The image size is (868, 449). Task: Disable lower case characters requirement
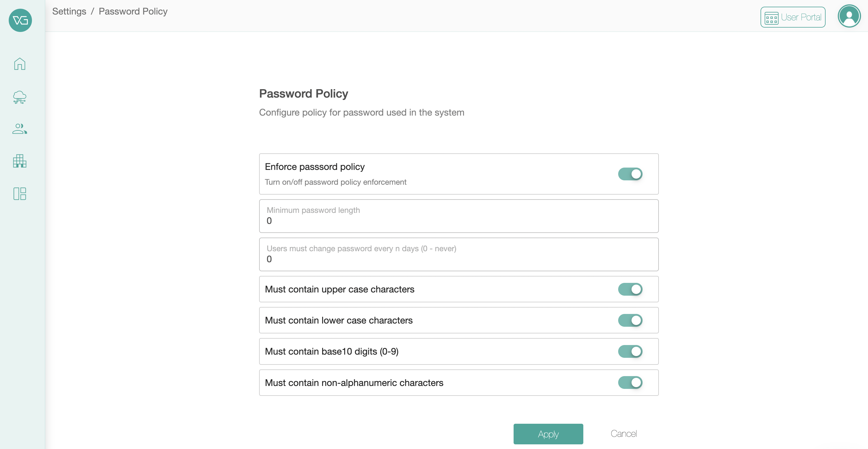coord(630,320)
